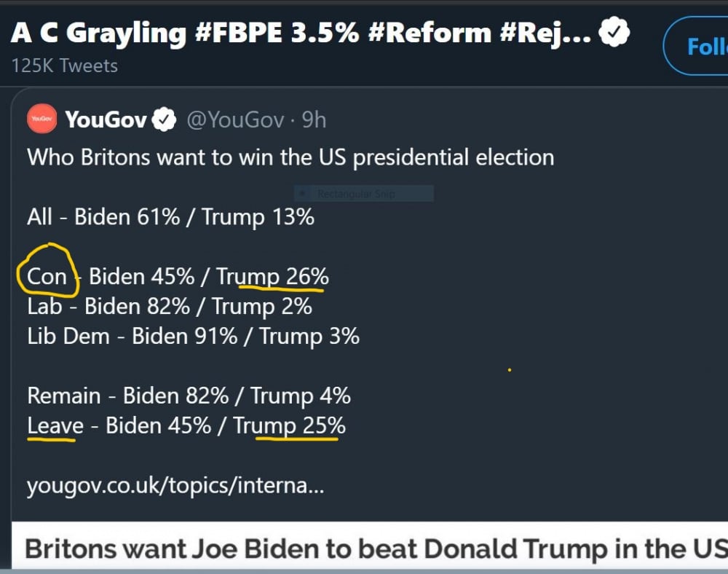728x574 pixels.
Task: Open the yougov.co.uk/topics link
Action: coord(175,486)
